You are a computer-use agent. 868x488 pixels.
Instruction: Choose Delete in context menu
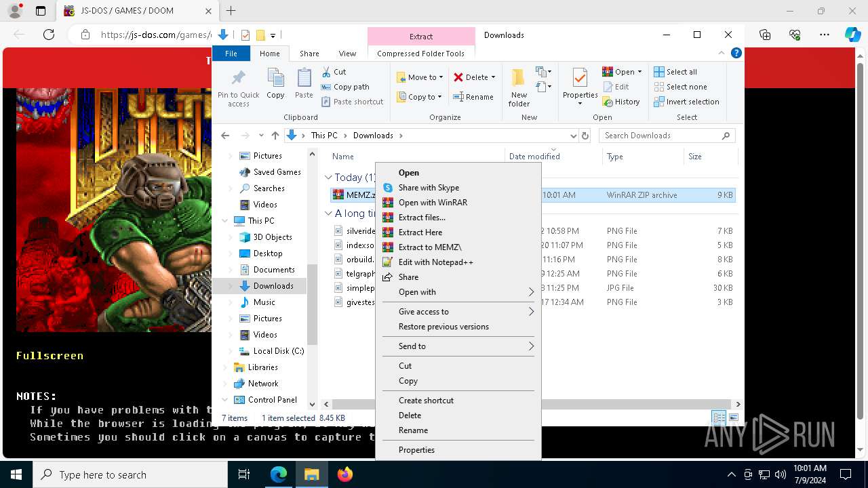point(458,415)
